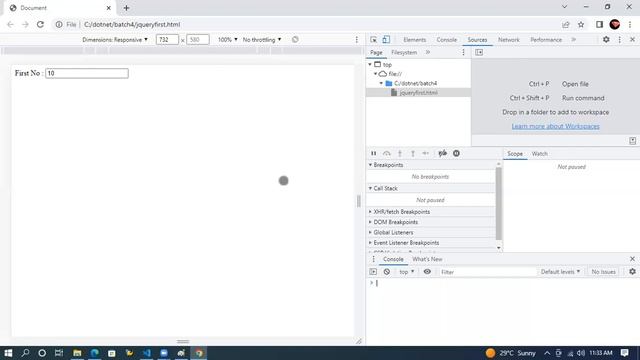
Task: Toggle the debugger sidebar icon at editor bottom-right
Action: pyautogui.click(x=632, y=140)
